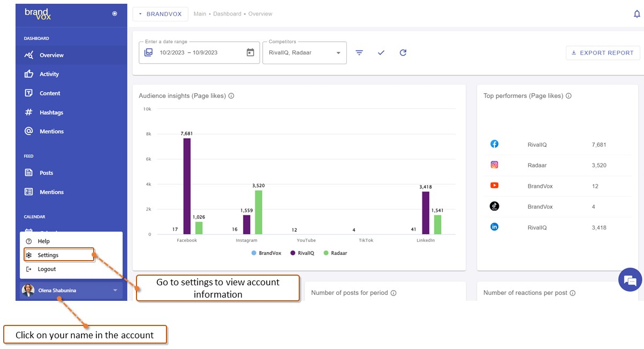The height and width of the screenshot is (349, 644).
Task: Click the Overview chart icon
Action: click(x=29, y=55)
